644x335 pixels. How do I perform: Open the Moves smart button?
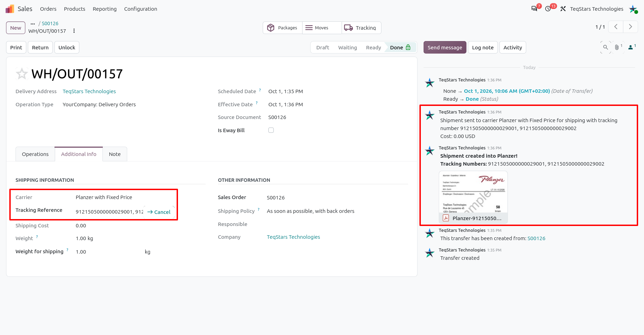coord(322,28)
